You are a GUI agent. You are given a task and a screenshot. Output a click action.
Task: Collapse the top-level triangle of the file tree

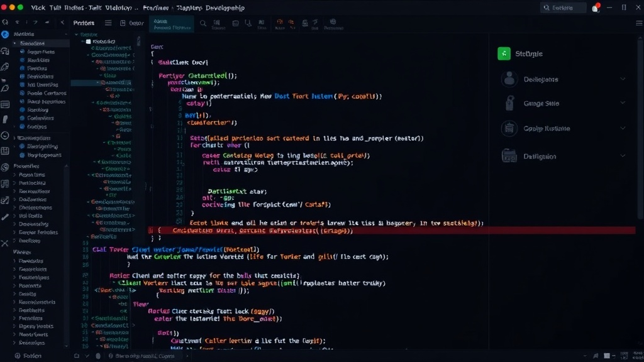76,35
